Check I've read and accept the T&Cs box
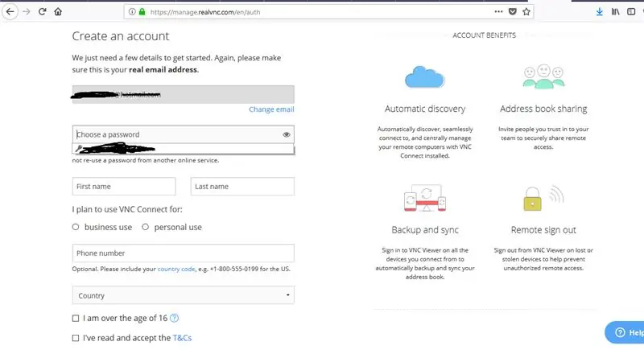The height and width of the screenshot is (350, 644). [76, 338]
